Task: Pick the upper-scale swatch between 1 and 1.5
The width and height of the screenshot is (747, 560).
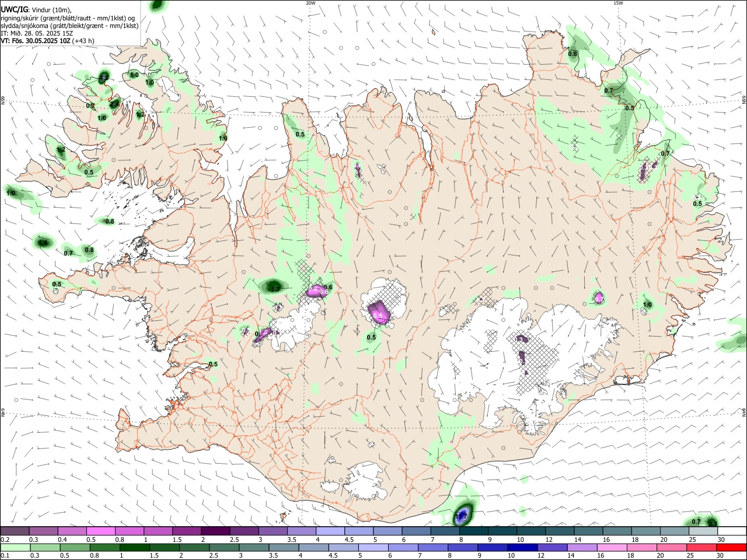Action: (x=158, y=531)
